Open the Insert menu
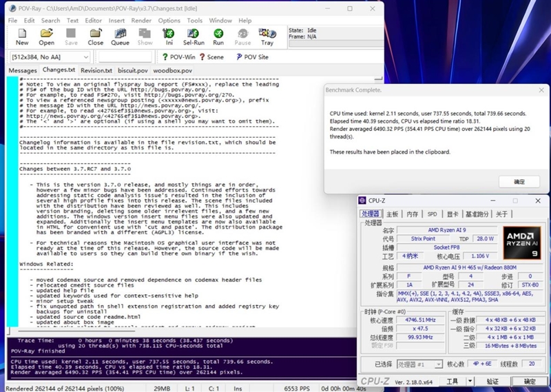The image size is (551, 392). 116,21
